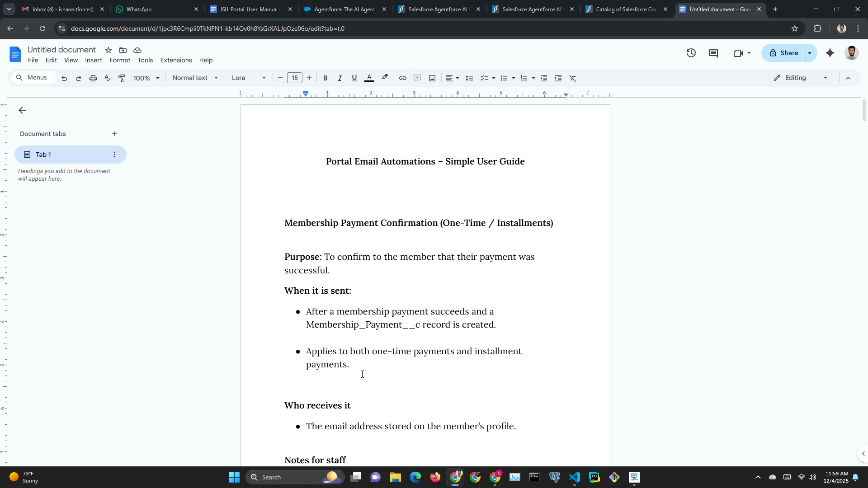Open the comments panel icon
868x488 pixels.
tap(713, 53)
